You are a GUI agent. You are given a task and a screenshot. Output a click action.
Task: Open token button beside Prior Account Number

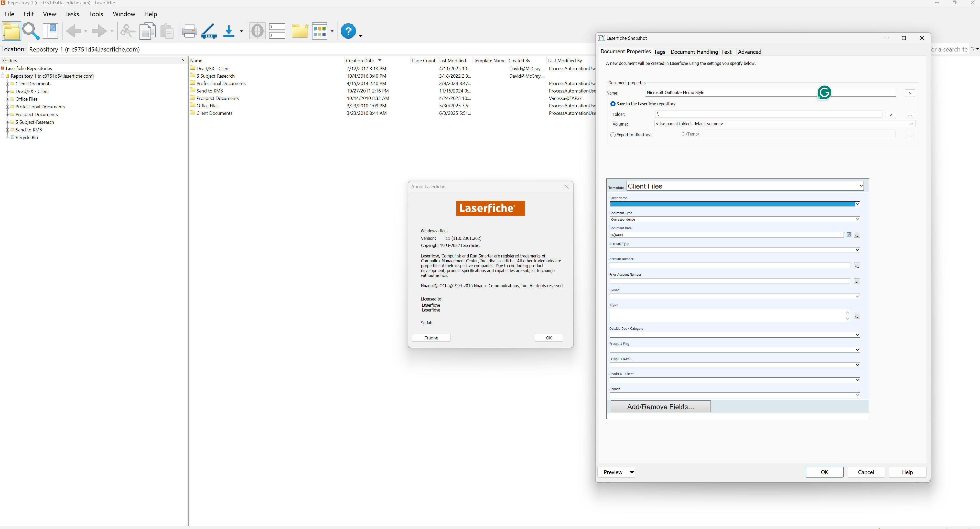point(857,281)
